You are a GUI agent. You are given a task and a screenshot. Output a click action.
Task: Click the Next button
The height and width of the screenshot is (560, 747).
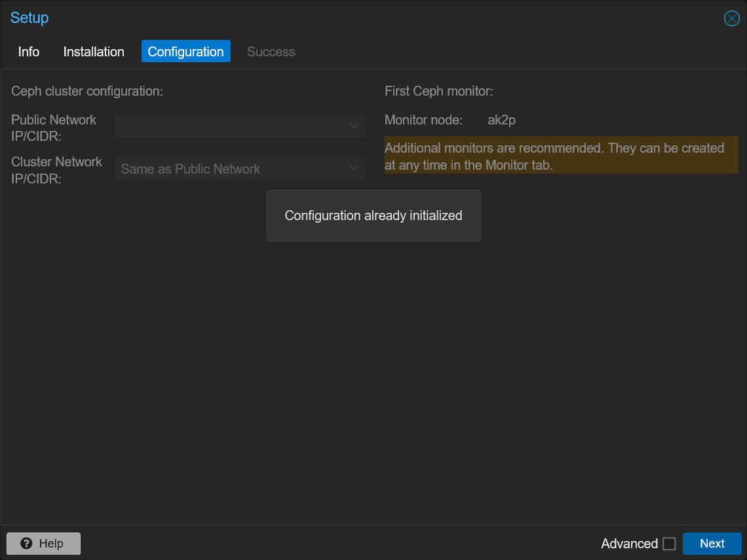coord(712,544)
